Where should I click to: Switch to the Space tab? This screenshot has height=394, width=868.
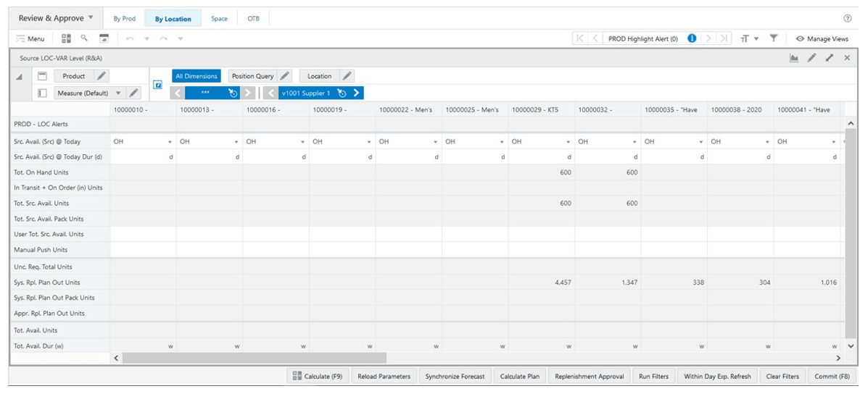[219, 18]
